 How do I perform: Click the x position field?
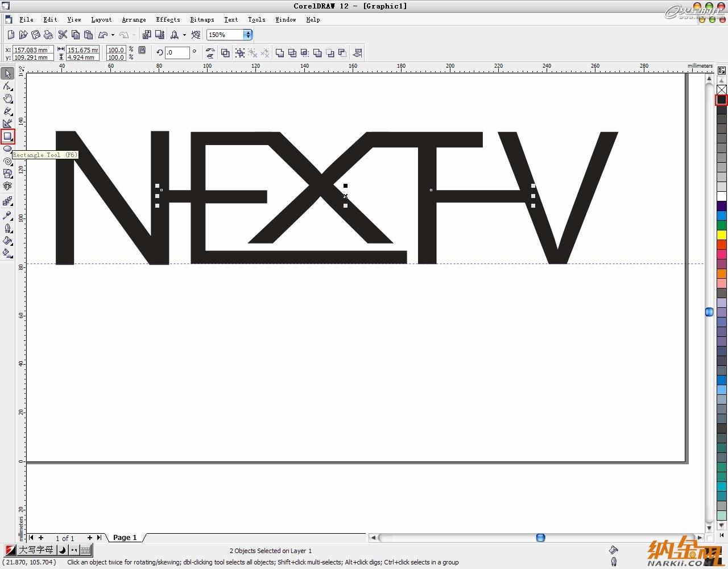pyautogui.click(x=34, y=50)
